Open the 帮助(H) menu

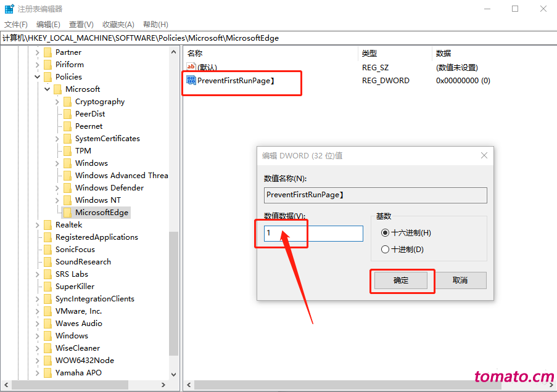[x=155, y=25]
